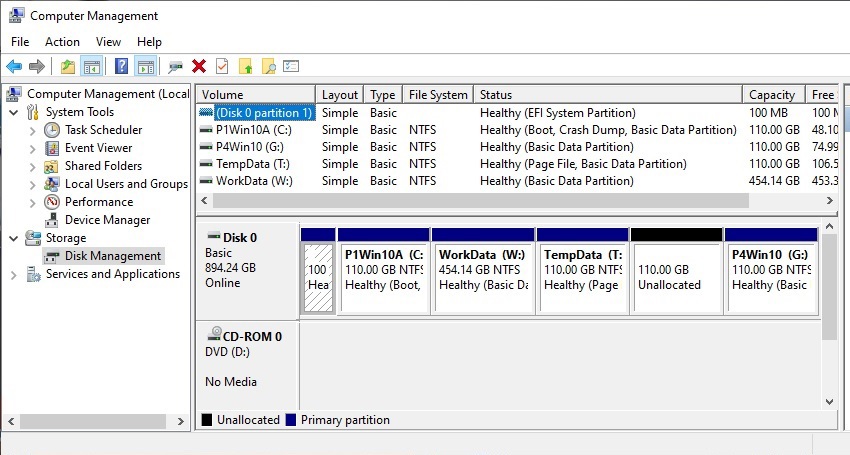The height and width of the screenshot is (455, 850).
Task: Sort by File System column header
Action: click(x=438, y=94)
